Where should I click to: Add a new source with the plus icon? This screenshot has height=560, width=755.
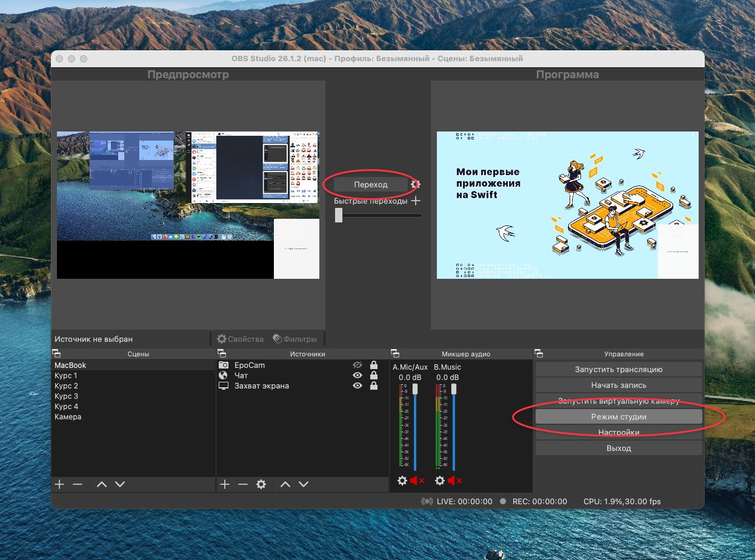[225, 484]
